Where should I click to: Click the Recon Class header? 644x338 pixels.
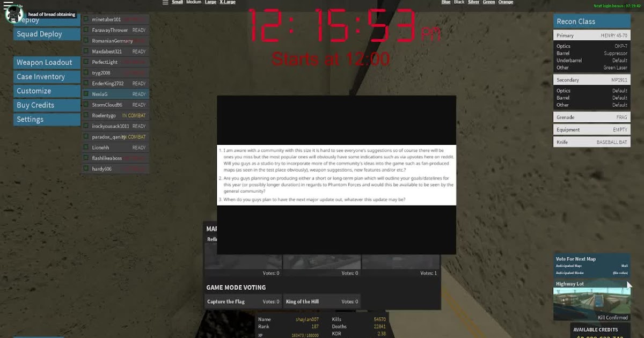tap(592, 21)
